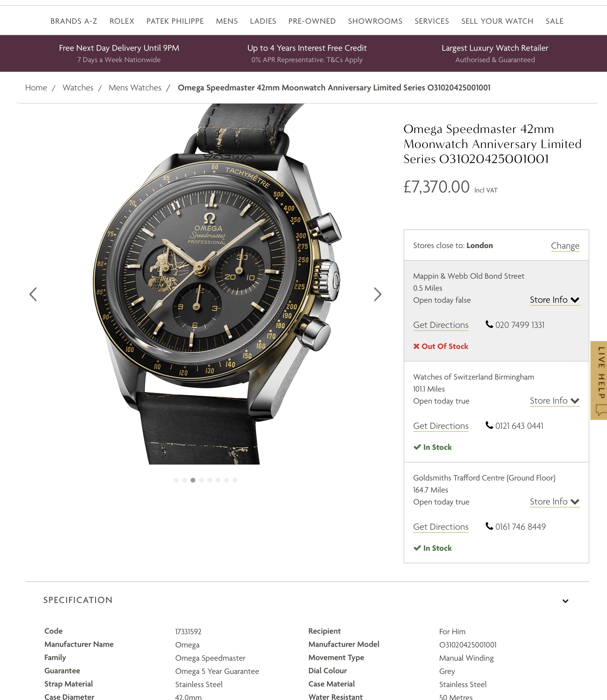
Task: Expand Store Info for Mappin & Webb
Action: click(554, 300)
